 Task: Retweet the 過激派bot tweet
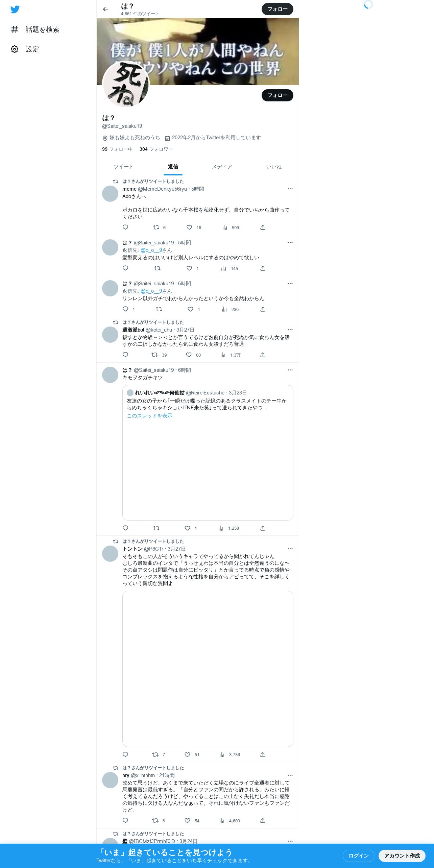tap(154, 355)
